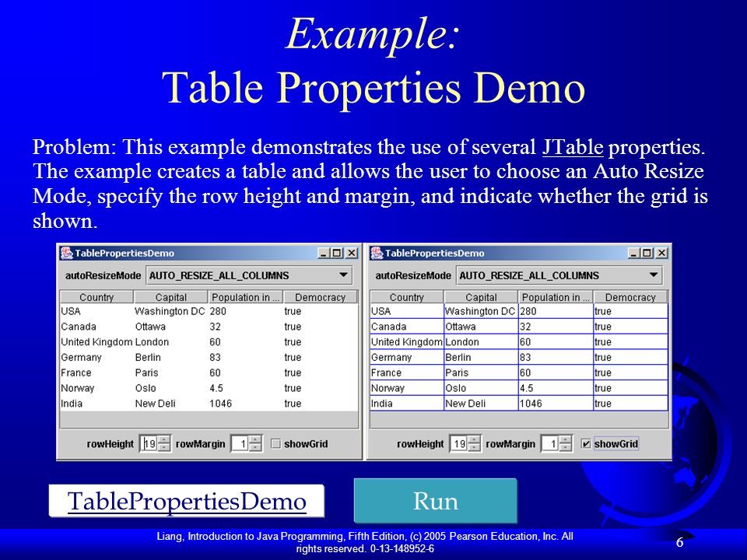Decrease rowMargin spinner in the right window
Viewport: 747px width, 560px height.
[x=566, y=448]
